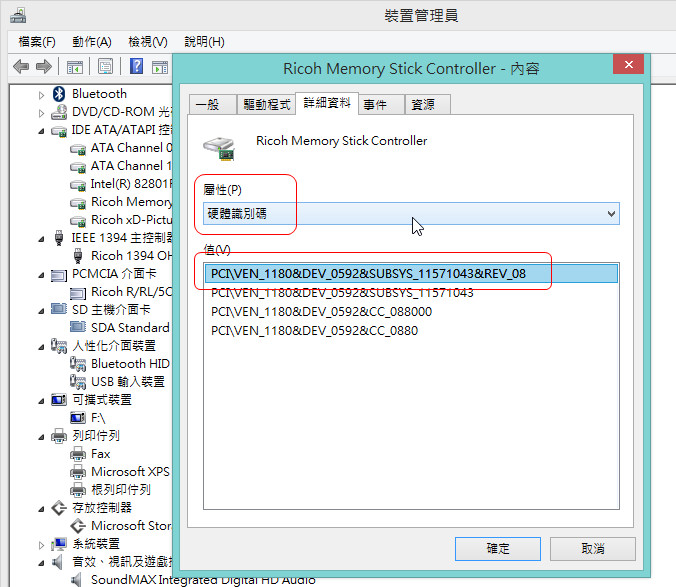
Task: Click the sound, video and game speaker icon
Action: click(57, 562)
